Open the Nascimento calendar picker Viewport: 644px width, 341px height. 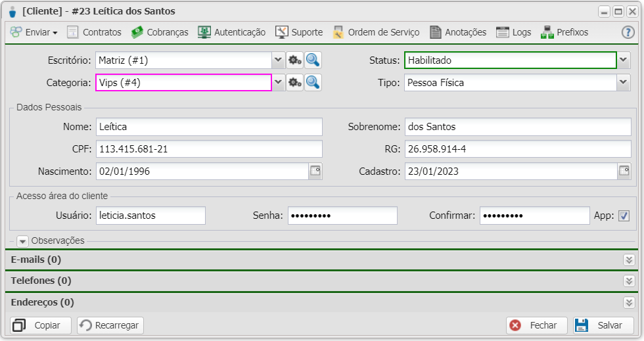tap(315, 171)
